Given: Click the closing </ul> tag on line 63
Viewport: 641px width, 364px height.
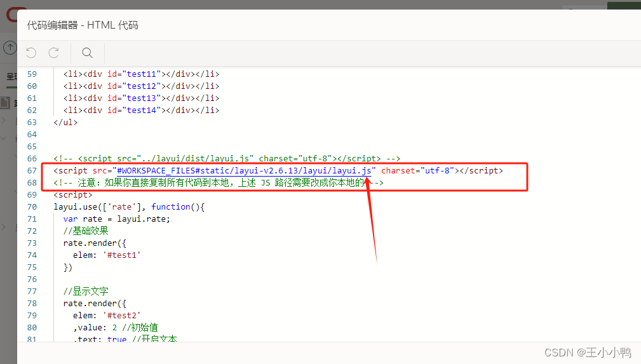Looking at the screenshot, I should pos(65,123).
